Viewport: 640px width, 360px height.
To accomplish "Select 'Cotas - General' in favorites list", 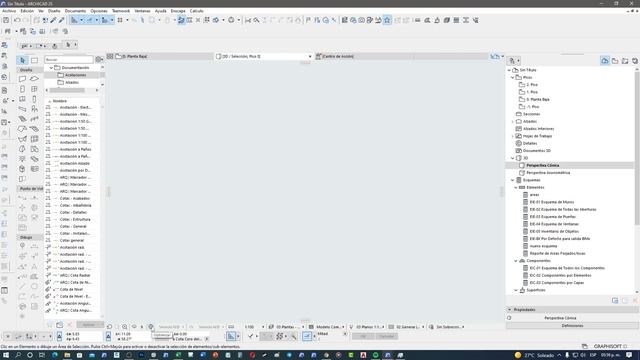I will click(x=73, y=226).
